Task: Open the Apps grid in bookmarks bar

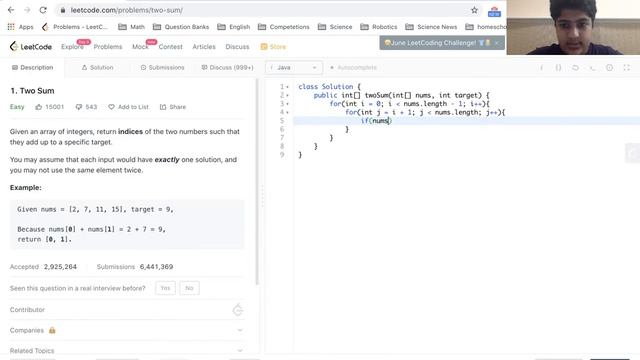Action: tap(20, 27)
